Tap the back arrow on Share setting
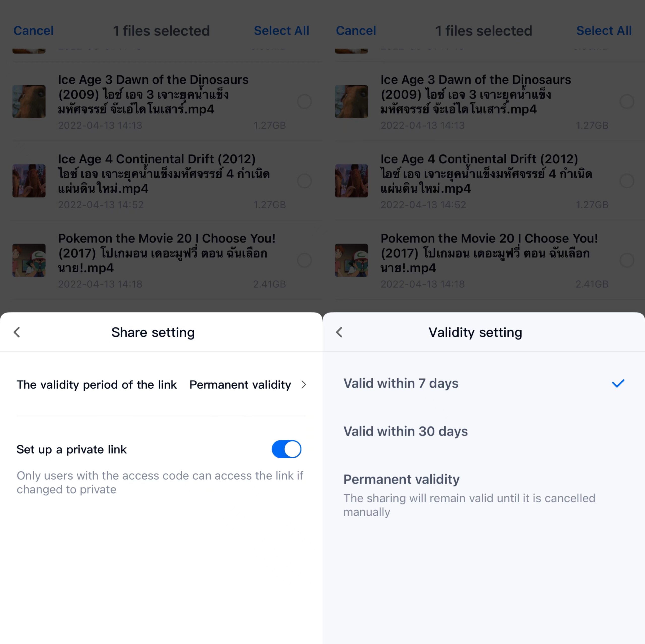This screenshot has width=645, height=644. [17, 331]
